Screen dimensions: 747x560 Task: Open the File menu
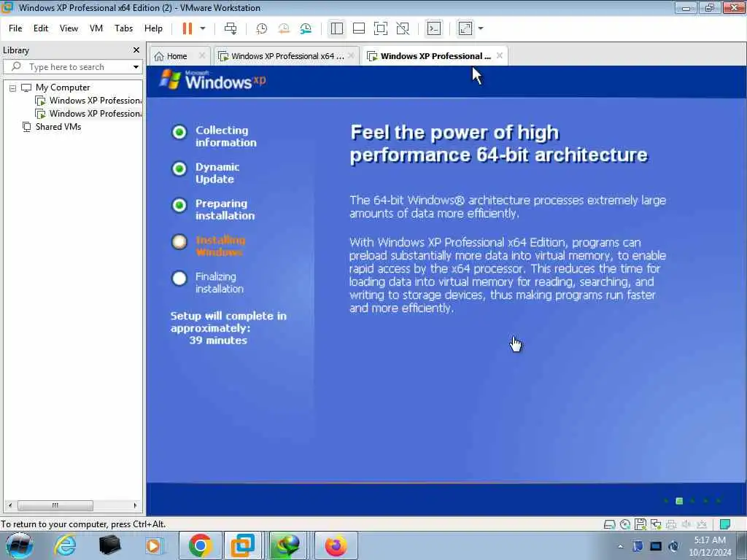[x=15, y=28]
